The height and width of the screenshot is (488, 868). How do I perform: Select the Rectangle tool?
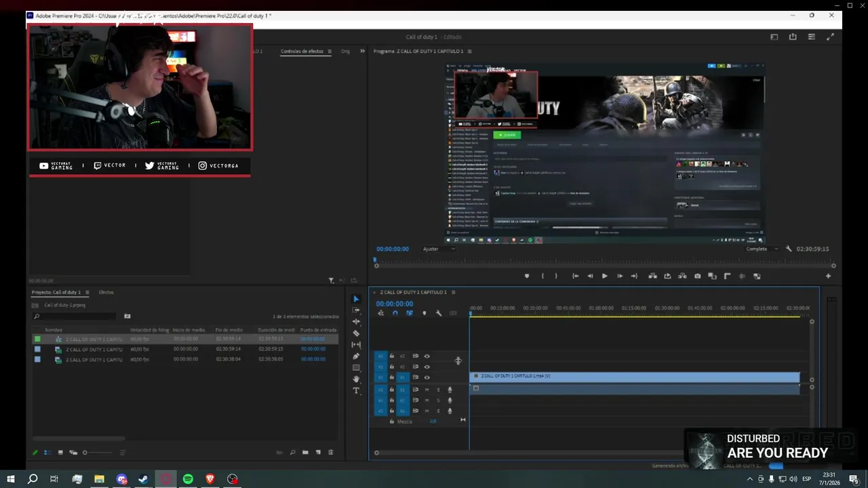tap(356, 368)
